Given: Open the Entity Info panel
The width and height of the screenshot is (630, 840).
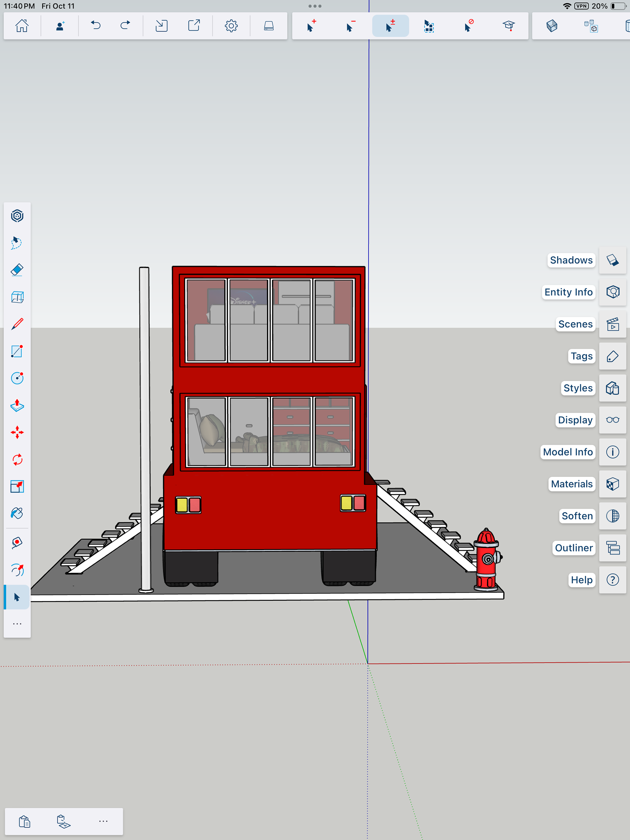Looking at the screenshot, I should (x=613, y=292).
